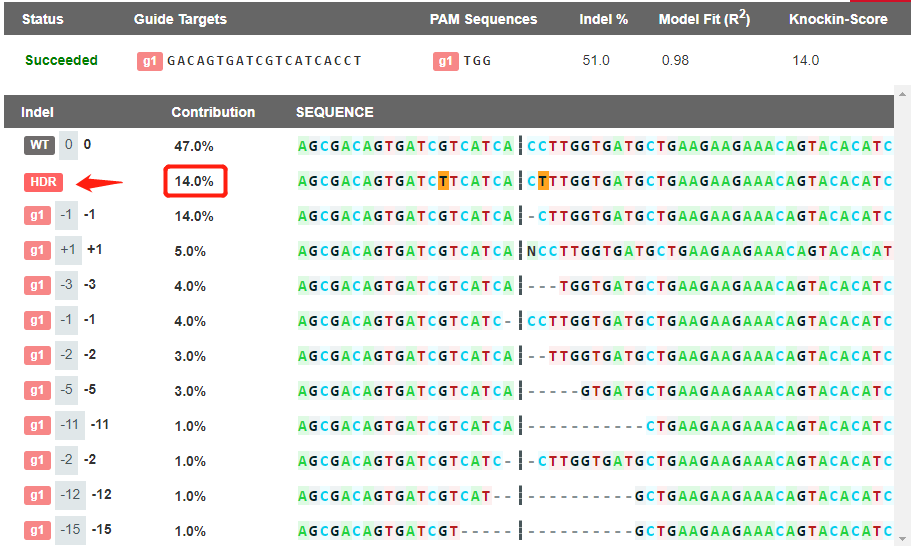Click the SEQUENCE column header
The width and height of the screenshot is (913, 546).
point(334,112)
